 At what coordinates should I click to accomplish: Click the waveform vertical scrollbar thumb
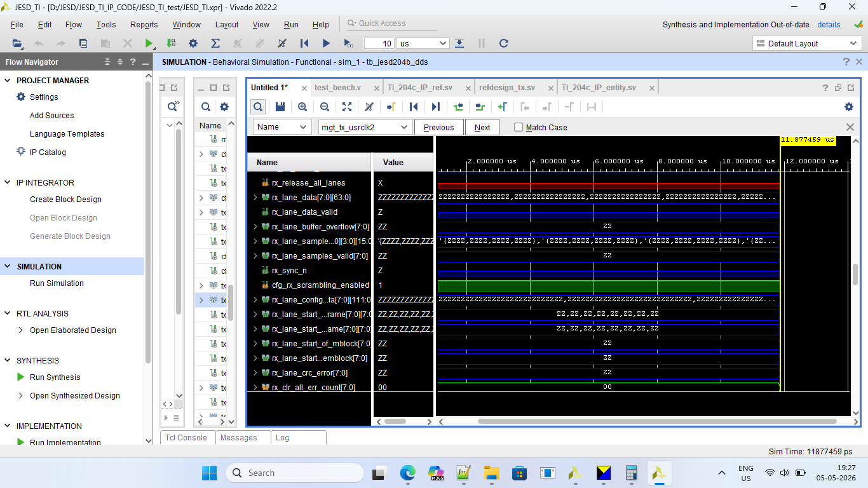point(855,274)
